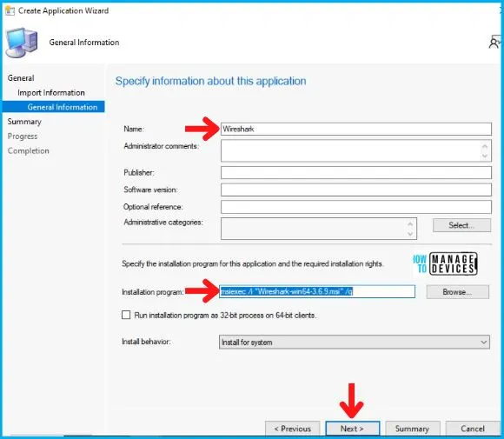Image resolution: width=504 pixels, height=439 pixels.
Task: Click Progress step in sidebar
Action: coord(23,136)
